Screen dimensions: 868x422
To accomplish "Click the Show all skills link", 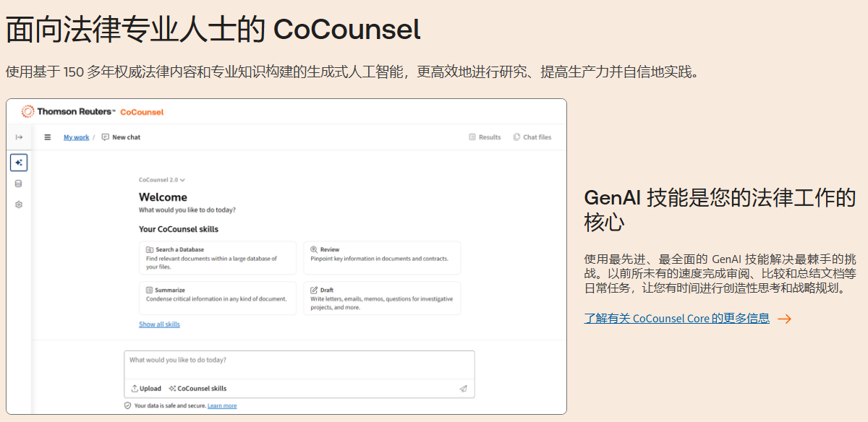I will [x=159, y=324].
